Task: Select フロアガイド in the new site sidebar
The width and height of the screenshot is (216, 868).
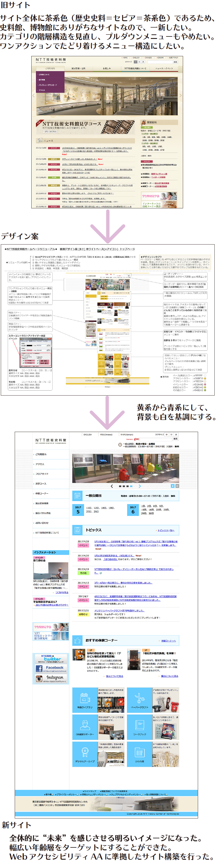Action: 42,474
